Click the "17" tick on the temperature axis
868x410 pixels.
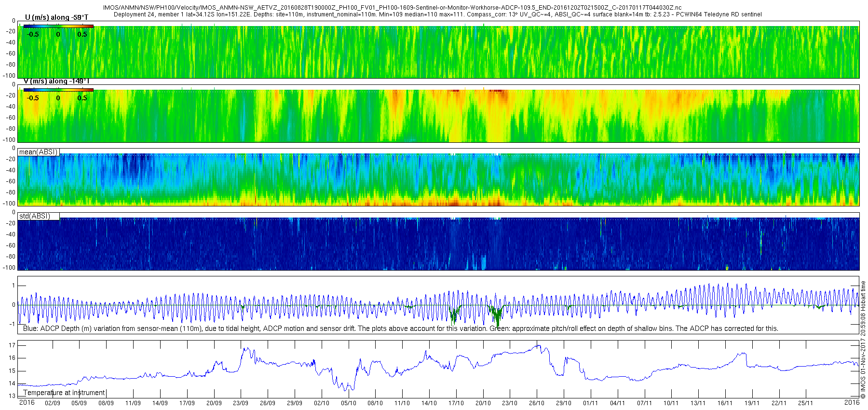12,345
